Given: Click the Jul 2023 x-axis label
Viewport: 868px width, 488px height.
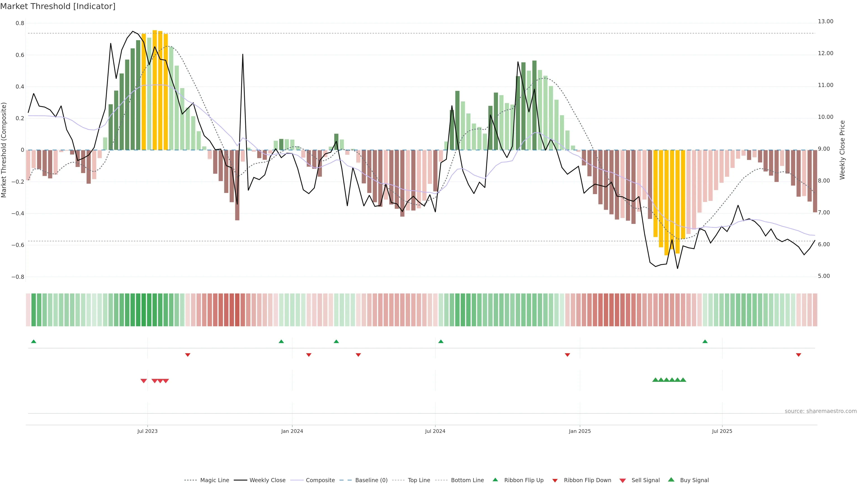Looking at the screenshot, I should click(147, 431).
